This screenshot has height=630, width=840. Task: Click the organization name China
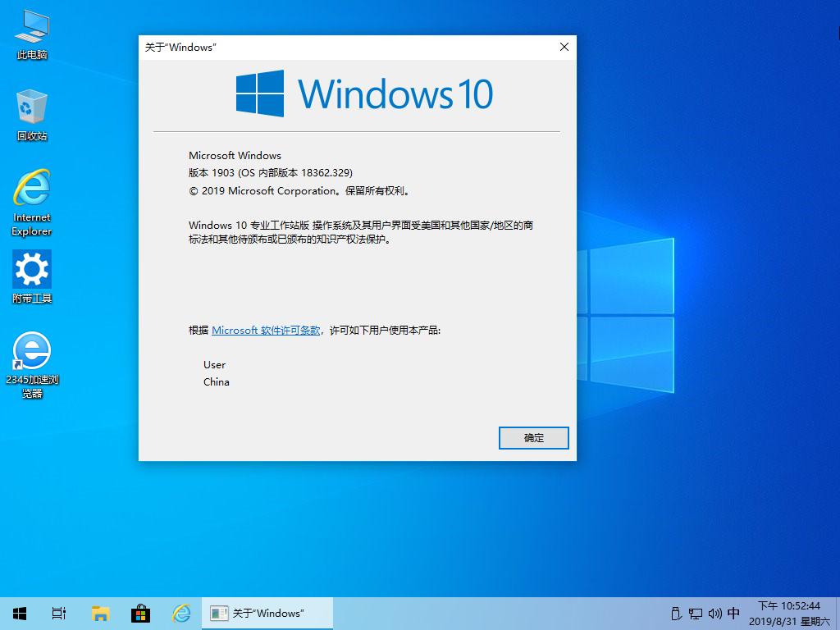pos(217,382)
